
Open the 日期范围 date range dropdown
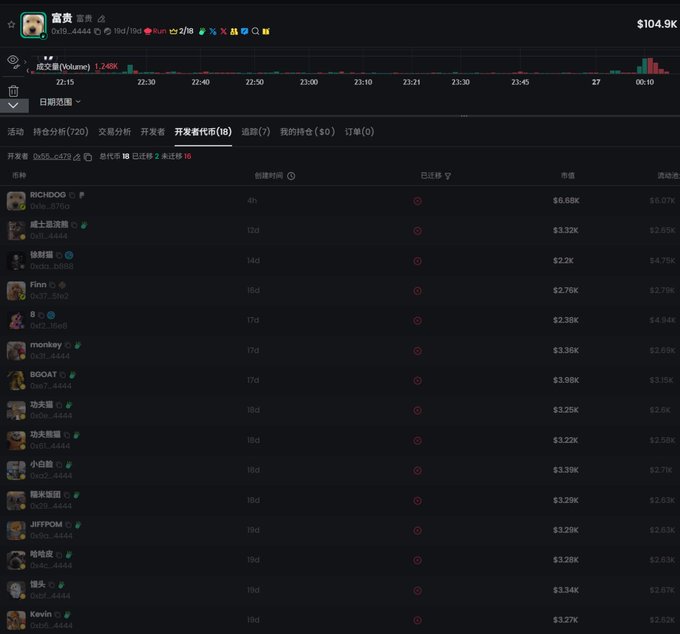pyautogui.click(x=60, y=102)
